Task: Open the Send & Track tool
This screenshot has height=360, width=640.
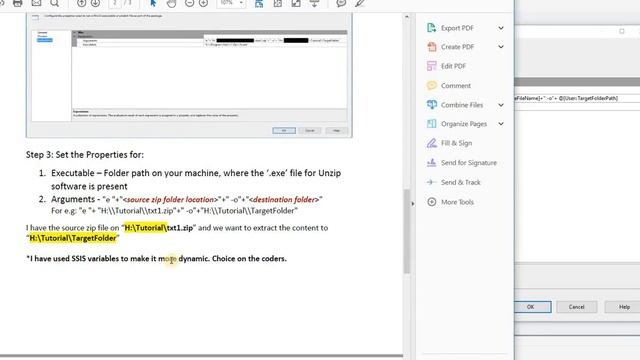Action: pyautogui.click(x=460, y=182)
